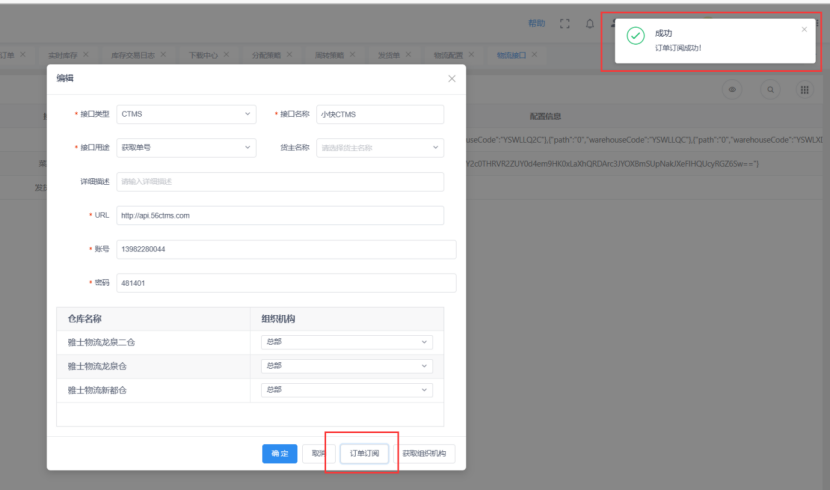Switch to the 周转策略 tab

coord(329,55)
